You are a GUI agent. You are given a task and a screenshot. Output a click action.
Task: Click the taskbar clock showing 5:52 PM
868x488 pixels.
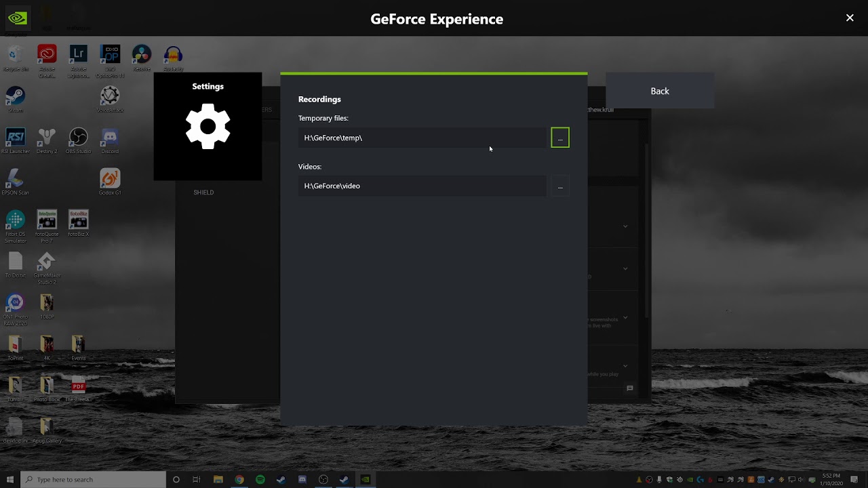pos(831,479)
